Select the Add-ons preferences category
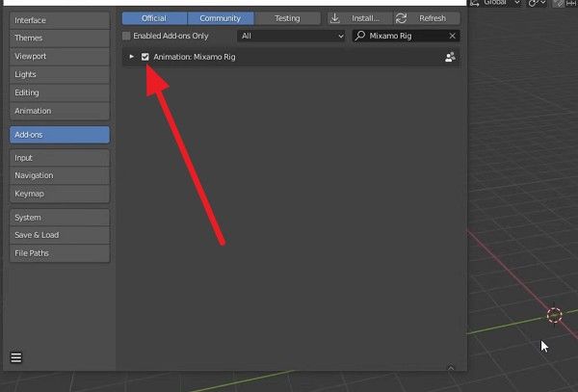The width and height of the screenshot is (578, 392). pos(60,135)
